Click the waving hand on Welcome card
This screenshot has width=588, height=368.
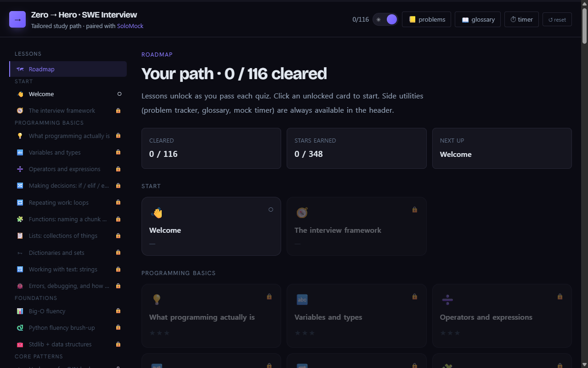[157, 213]
